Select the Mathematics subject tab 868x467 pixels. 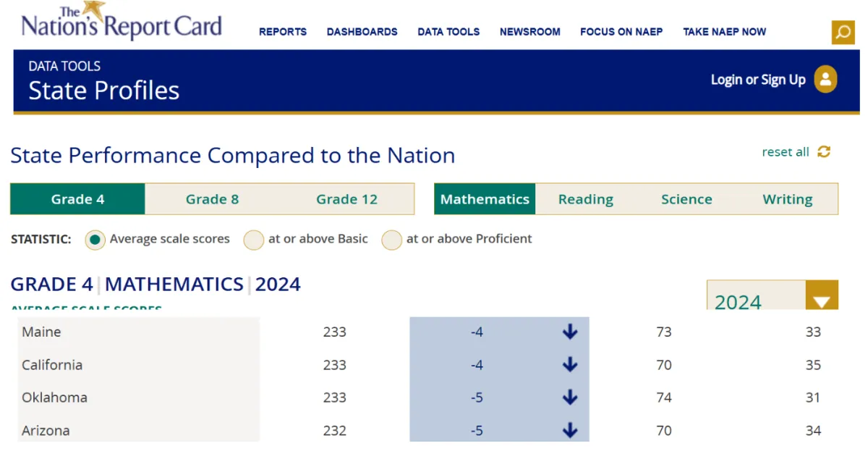(x=485, y=199)
